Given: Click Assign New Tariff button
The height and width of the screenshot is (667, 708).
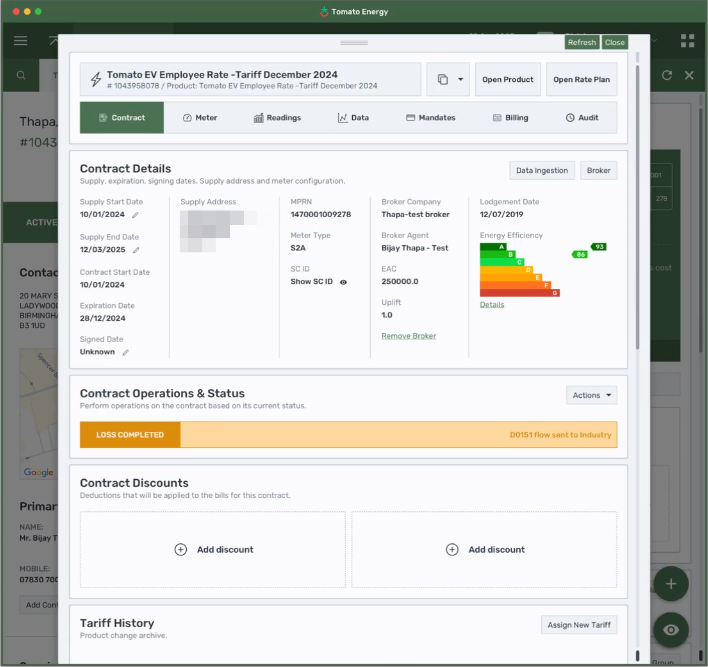Looking at the screenshot, I should tap(579, 625).
